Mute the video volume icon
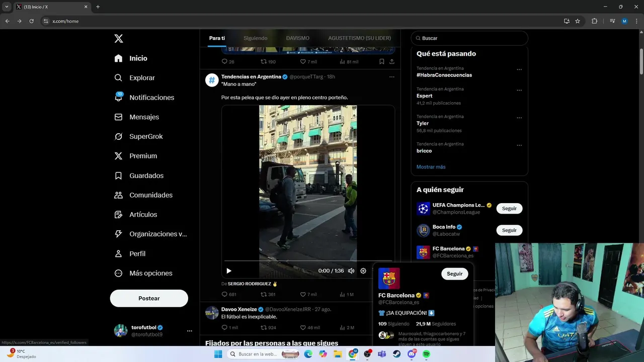Viewport: 644px width, 362px height. point(351,271)
